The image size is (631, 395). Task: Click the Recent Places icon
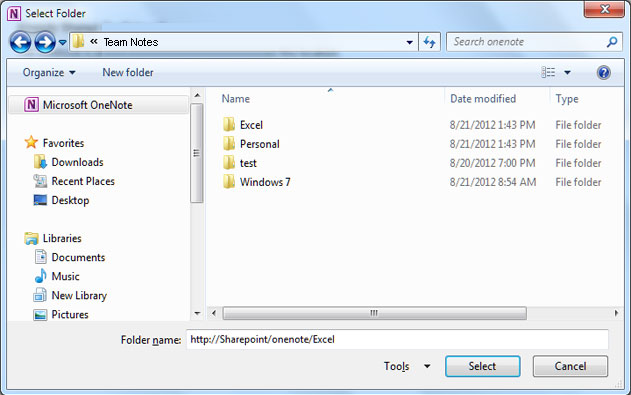(x=40, y=181)
